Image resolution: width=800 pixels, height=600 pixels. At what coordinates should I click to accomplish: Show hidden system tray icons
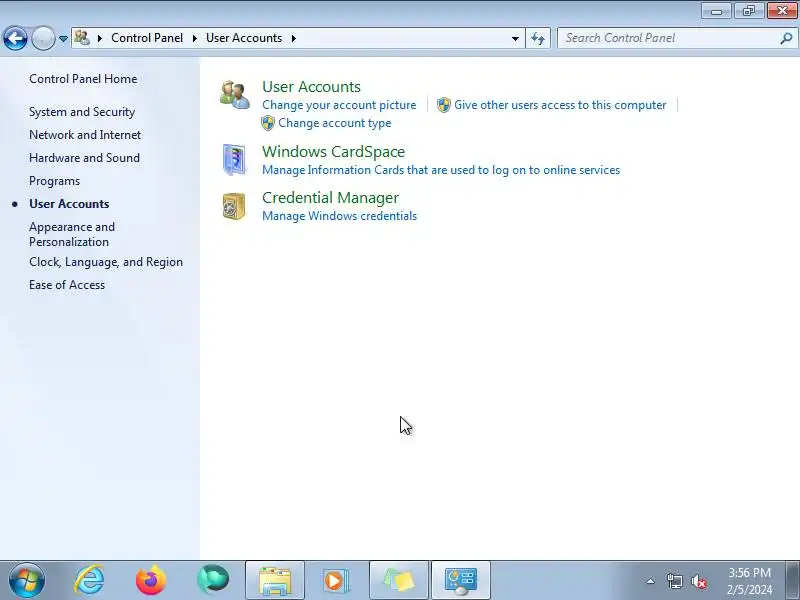coord(651,581)
